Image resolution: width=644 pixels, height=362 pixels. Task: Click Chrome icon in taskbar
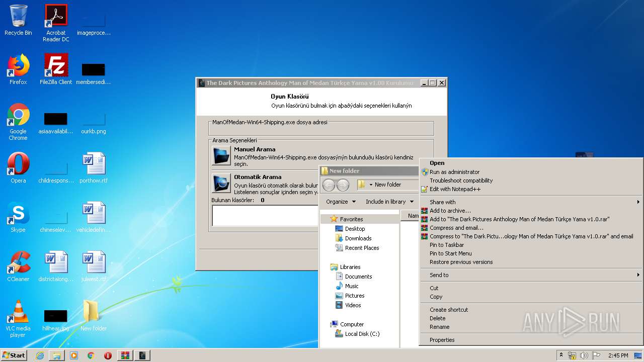tap(91, 355)
